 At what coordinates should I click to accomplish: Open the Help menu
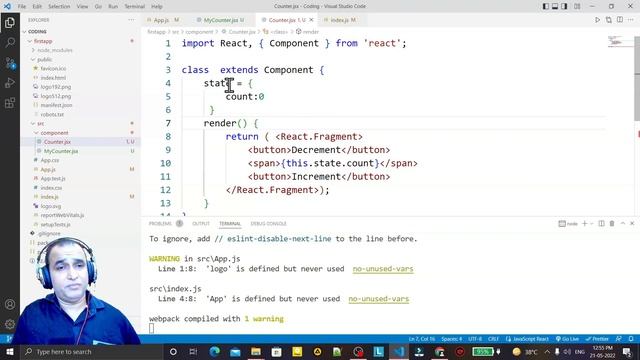point(157,6)
